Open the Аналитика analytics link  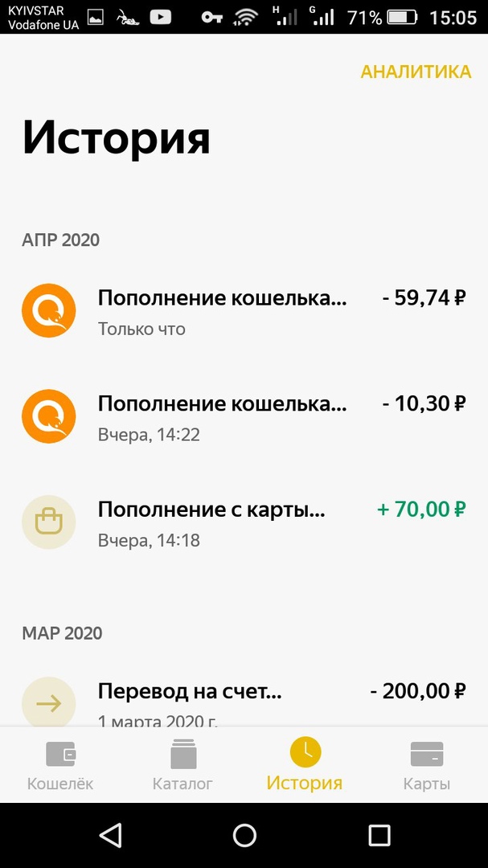pos(416,72)
